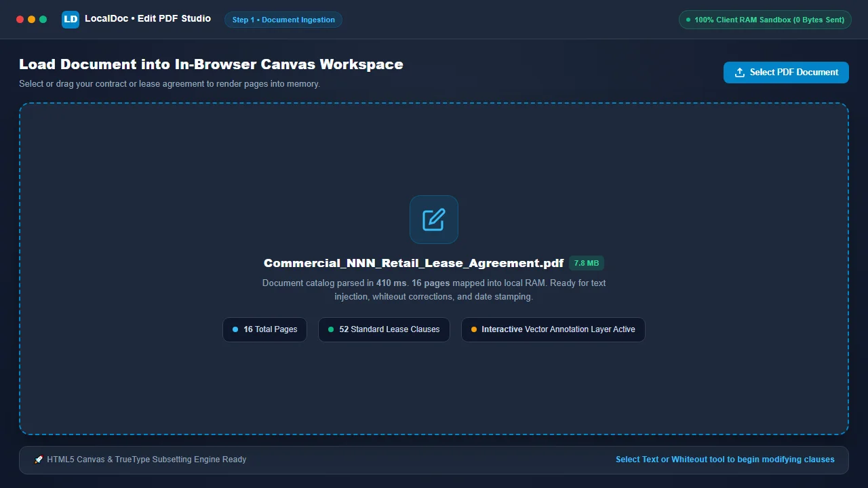Open the Step 1 Document Ingestion badge
The width and height of the screenshot is (868, 488).
[x=283, y=20]
